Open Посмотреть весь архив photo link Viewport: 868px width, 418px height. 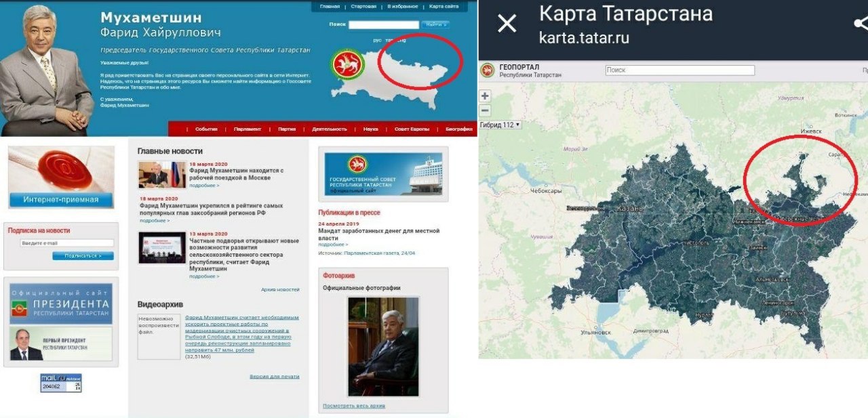coord(354,406)
